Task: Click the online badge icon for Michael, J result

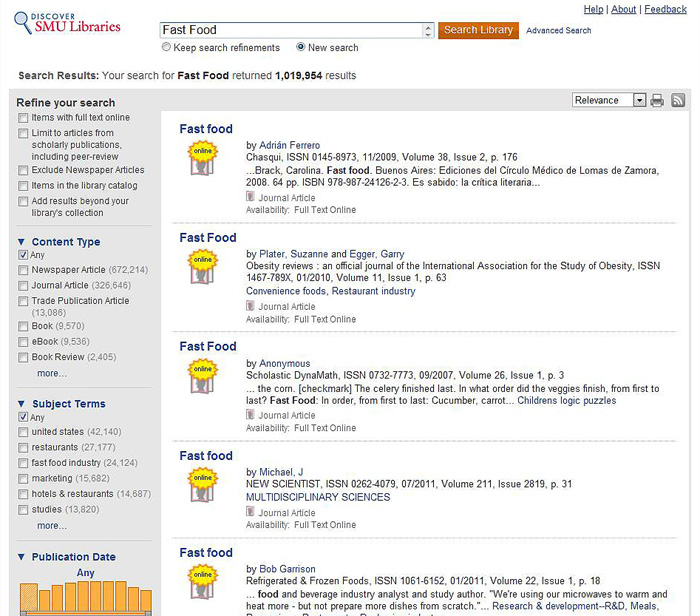Action: click(x=203, y=485)
